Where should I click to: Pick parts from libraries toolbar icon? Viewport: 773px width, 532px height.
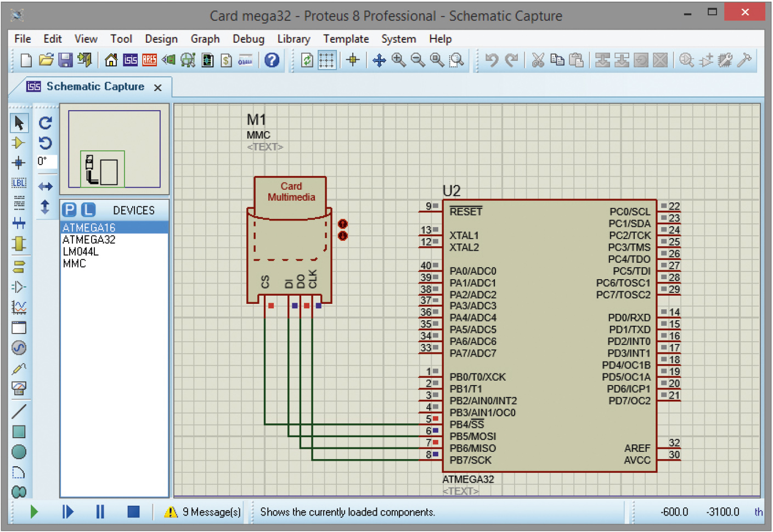point(686,60)
